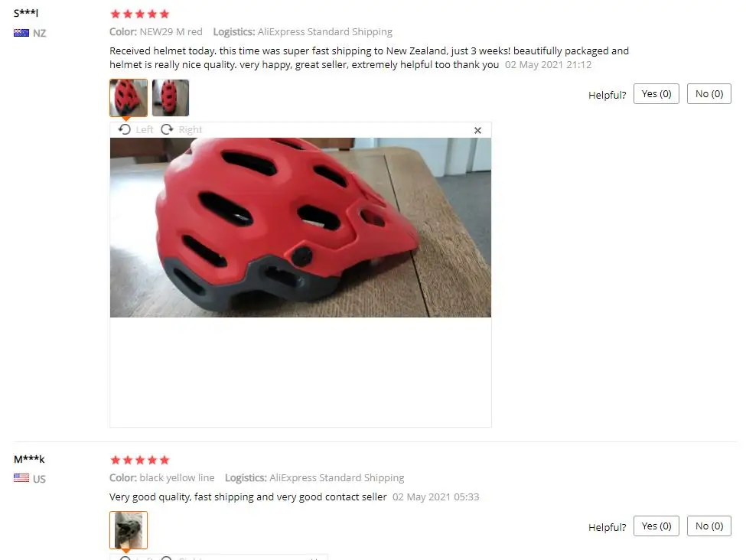
Task: Mark S***l's review as not helpful
Action: [x=709, y=94]
